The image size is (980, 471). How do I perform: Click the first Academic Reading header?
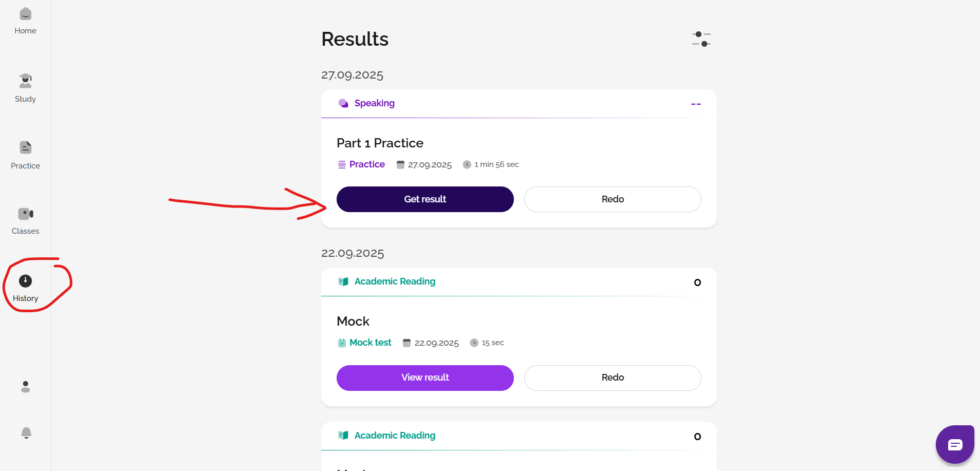(395, 281)
